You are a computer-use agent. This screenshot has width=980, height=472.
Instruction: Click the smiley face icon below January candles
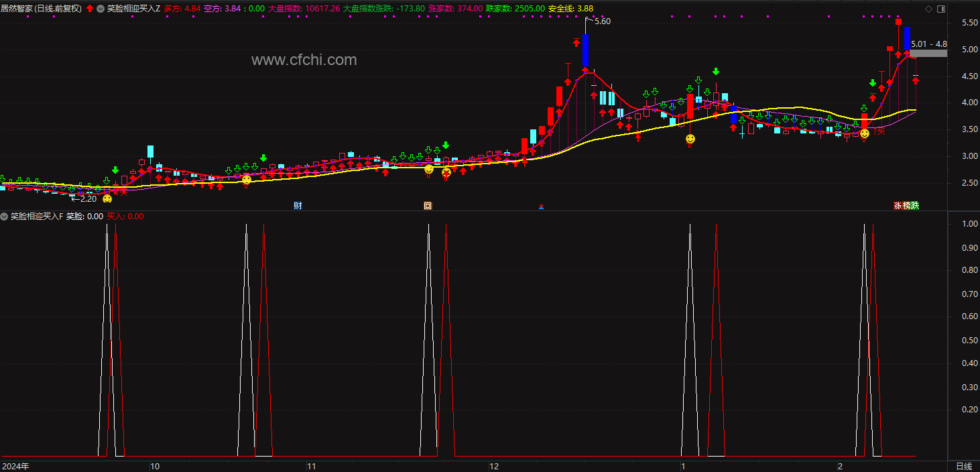coord(690,139)
